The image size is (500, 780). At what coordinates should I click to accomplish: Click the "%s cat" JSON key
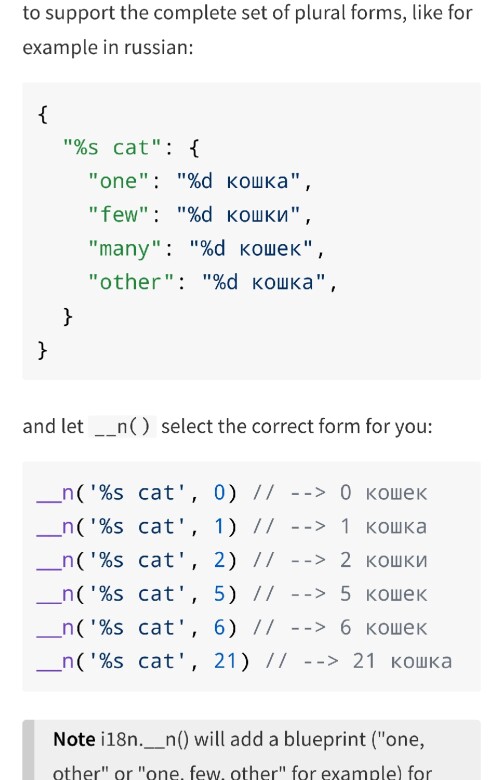click(x=112, y=148)
